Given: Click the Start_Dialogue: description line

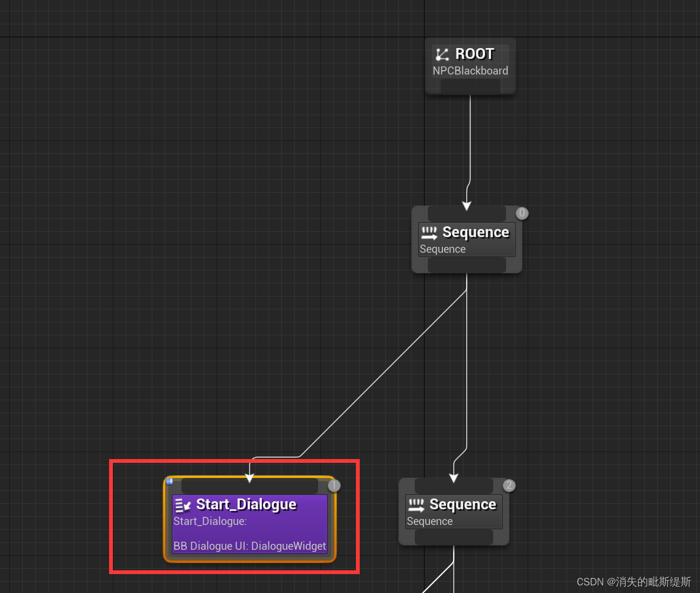Looking at the screenshot, I should click(x=210, y=521).
